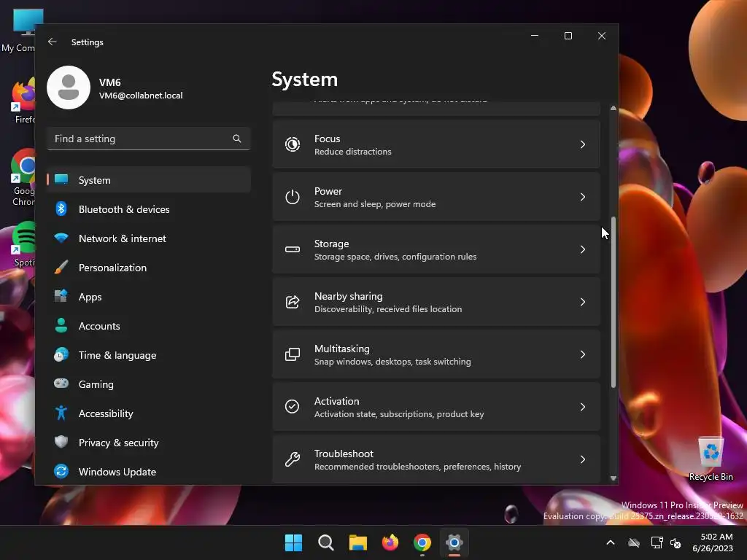This screenshot has height=560, width=747.
Task: Click the Apps icon in sidebar
Action: 61,296
